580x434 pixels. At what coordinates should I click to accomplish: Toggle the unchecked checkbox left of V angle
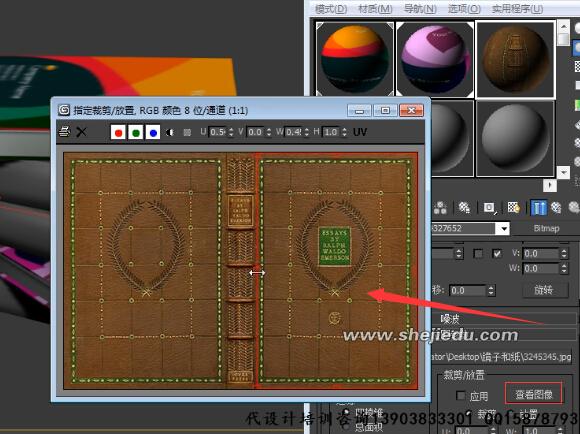478,253
